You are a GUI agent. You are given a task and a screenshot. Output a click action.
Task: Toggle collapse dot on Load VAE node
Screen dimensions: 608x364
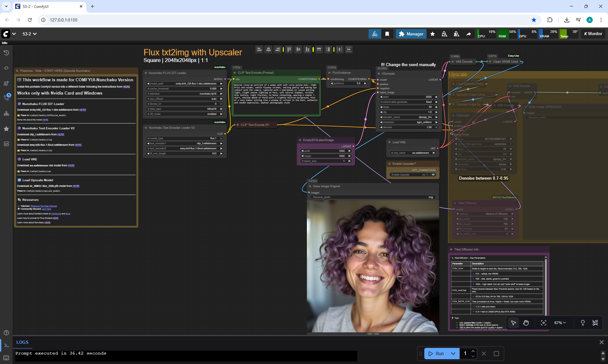(x=389, y=142)
